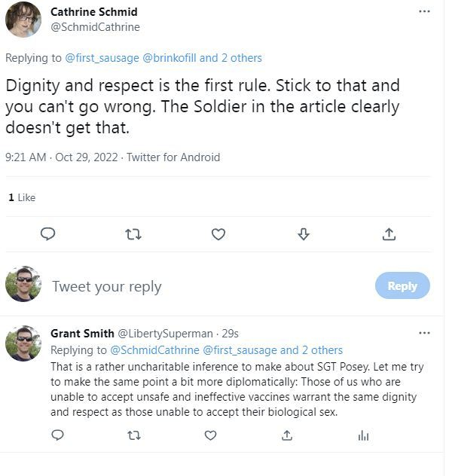Like Cathrine Schmid's main tweet
This screenshot has width=449, height=476.
[218, 234]
